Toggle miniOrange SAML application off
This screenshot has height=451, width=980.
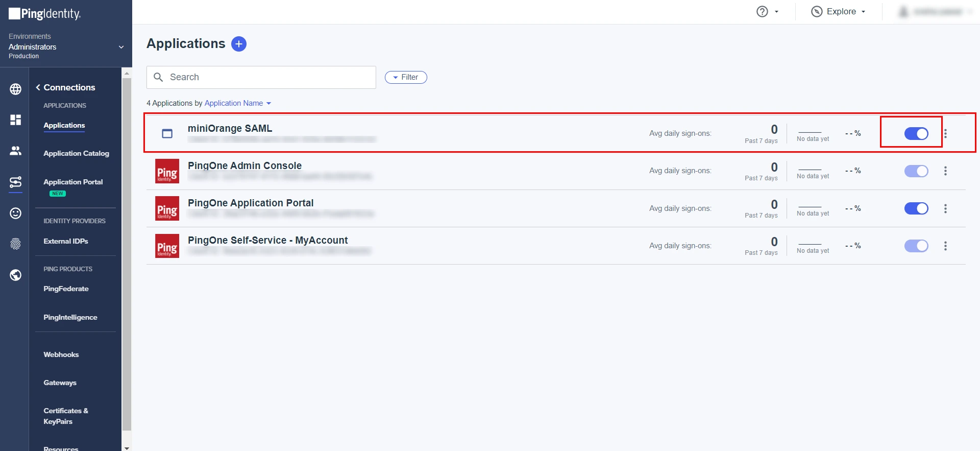pos(916,134)
